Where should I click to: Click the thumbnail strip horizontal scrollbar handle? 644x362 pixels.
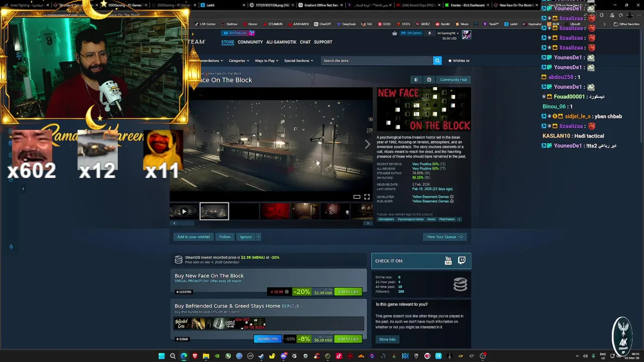click(x=187, y=223)
